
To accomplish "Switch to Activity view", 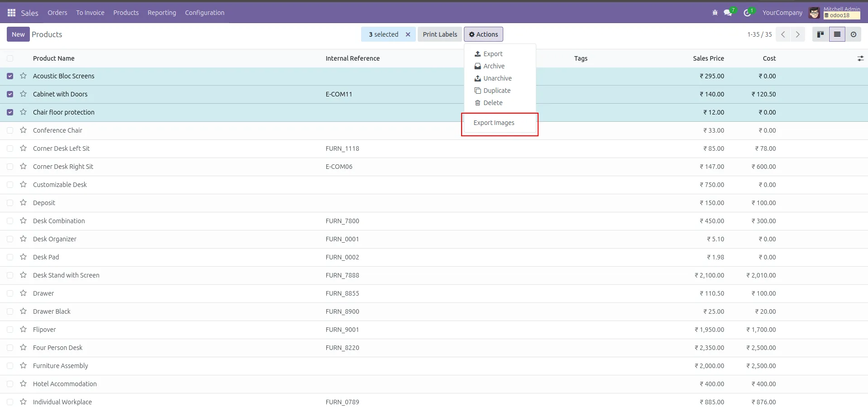I will pos(853,34).
